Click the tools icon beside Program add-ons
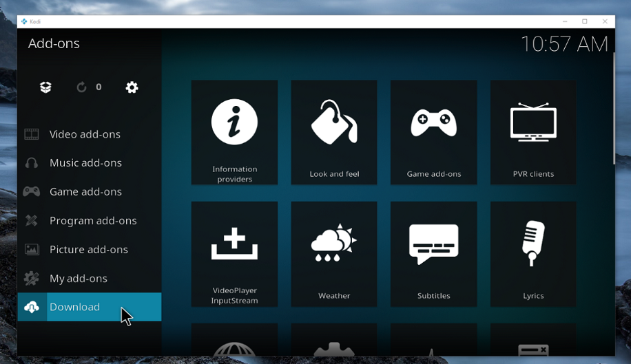 (32, 221)
